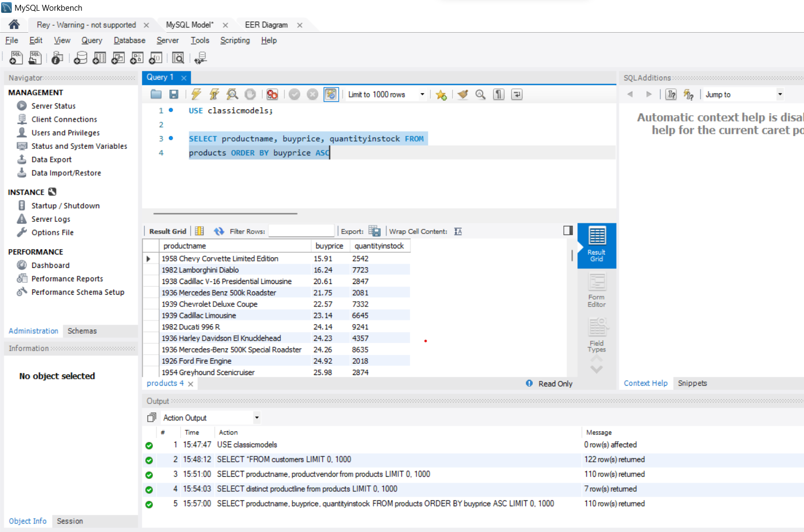
Task: Open Performance Reports
Action: pyautogui.click(x=67, y=279)
